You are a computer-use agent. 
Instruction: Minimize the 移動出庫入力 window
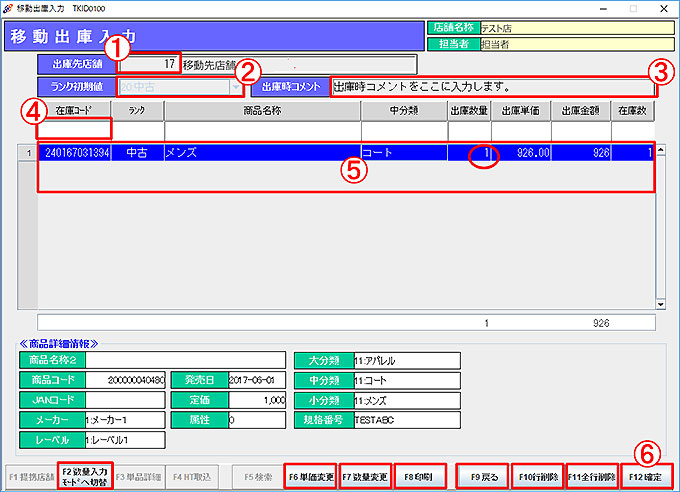603,9
